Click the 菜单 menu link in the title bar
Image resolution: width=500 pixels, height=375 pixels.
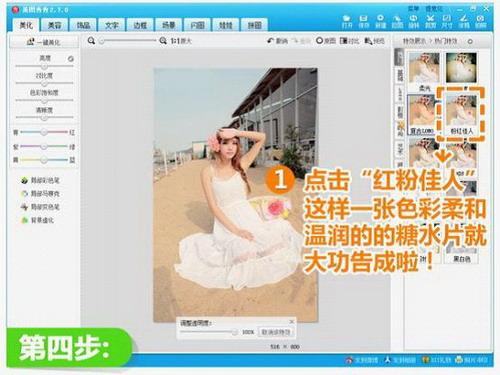click(x=414, y=8)
